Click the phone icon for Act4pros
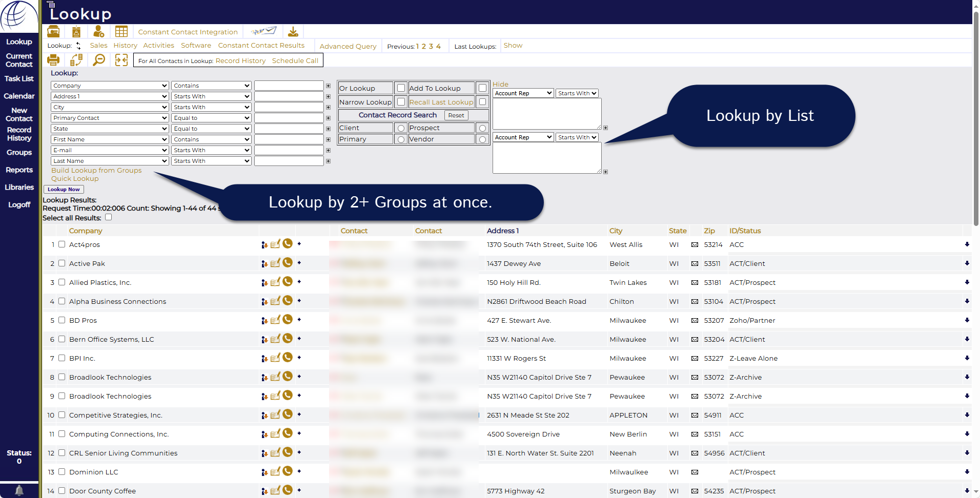This screenshot has width=980, height=498. click(288, 244)
